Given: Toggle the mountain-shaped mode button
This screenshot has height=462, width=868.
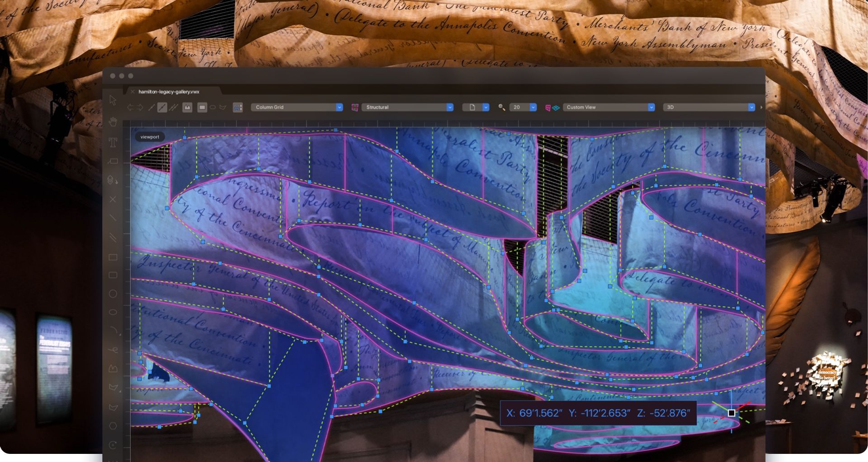Looking at the screenshot, I should [x=187, y=107].
